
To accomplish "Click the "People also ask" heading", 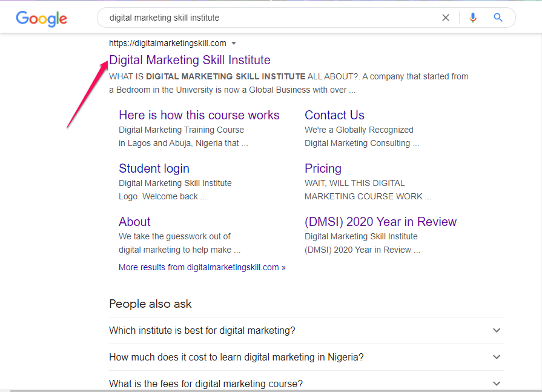I will click(150, 304).
